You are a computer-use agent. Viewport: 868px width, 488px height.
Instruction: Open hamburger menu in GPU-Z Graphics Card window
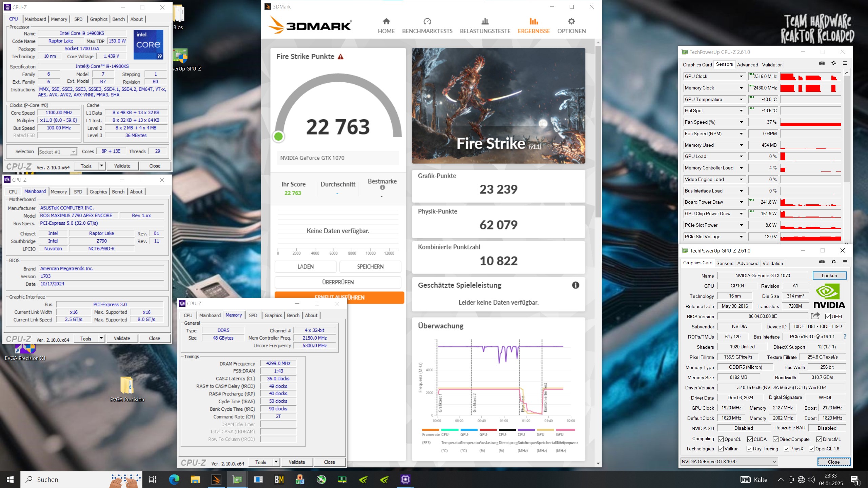[x=845, y=262]
